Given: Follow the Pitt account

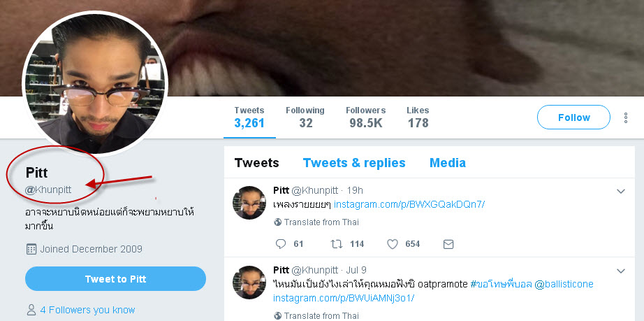Looking at the screenshot, I should click(x=573, y=117).
